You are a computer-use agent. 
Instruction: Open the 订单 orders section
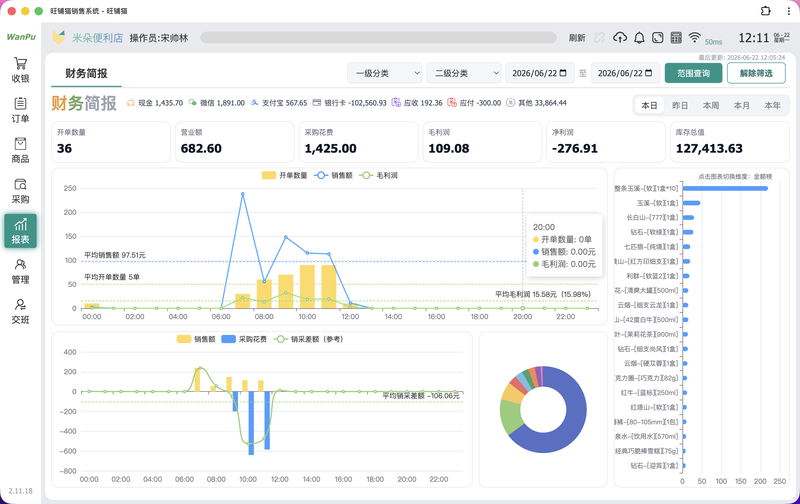[20, 110]
